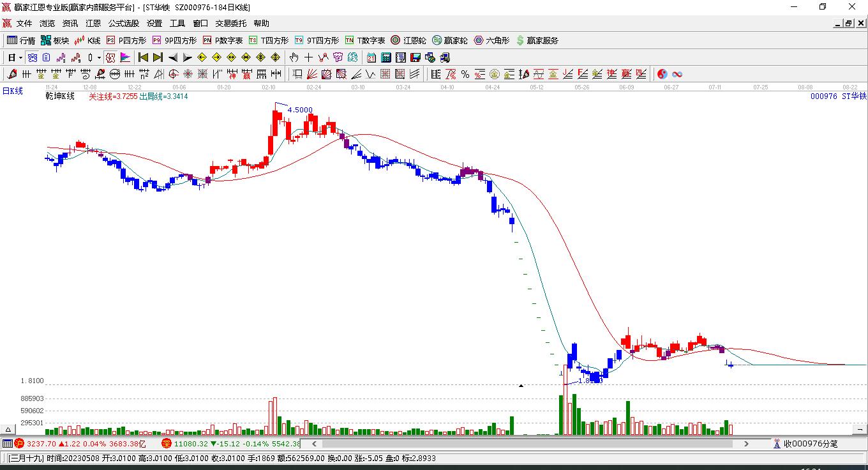The height and width of the screenshot is (470, 868).
Task: Toggle the purple flag chart icon
Action: (x=125, y=57)
